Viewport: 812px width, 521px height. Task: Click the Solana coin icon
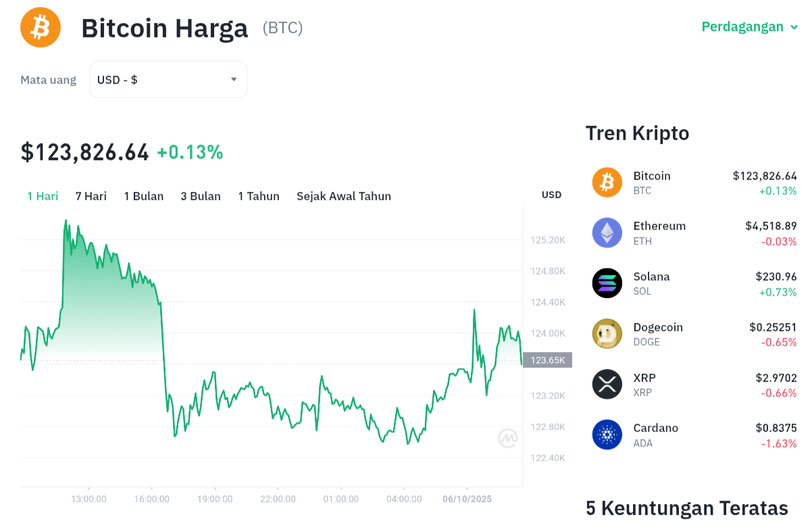tap(607, 283)
